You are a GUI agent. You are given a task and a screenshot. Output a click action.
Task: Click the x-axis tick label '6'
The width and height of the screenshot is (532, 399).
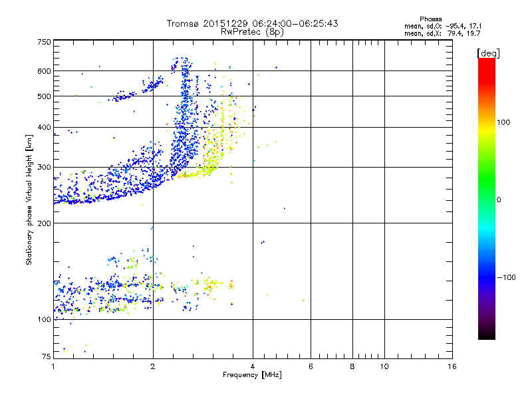311,366
